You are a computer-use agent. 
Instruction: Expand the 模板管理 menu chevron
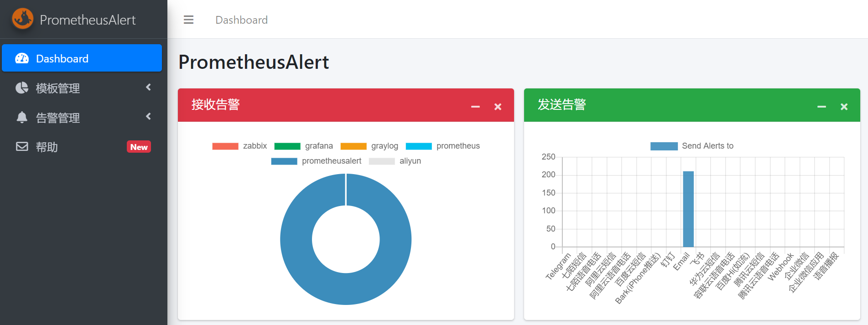[148, 87]
